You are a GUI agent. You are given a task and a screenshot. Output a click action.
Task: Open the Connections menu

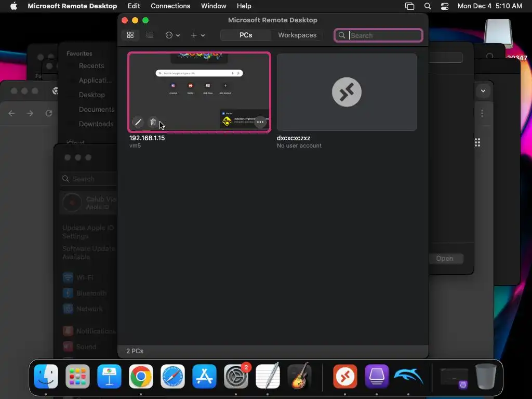point(170,6)
